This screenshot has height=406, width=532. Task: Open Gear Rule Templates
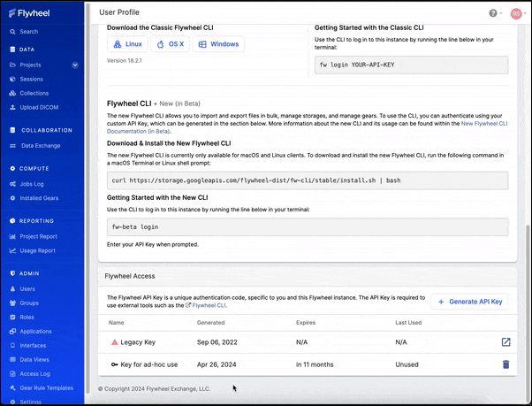47,388
